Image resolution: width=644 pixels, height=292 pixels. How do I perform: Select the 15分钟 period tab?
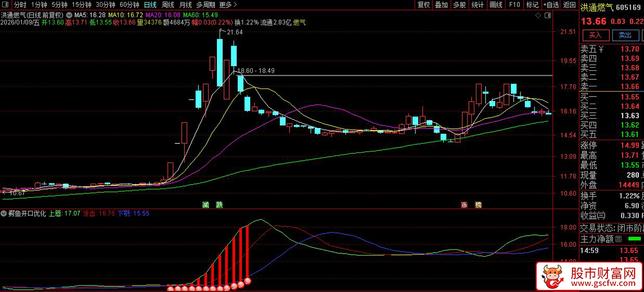pyautogui.click(x=82, y=5)
